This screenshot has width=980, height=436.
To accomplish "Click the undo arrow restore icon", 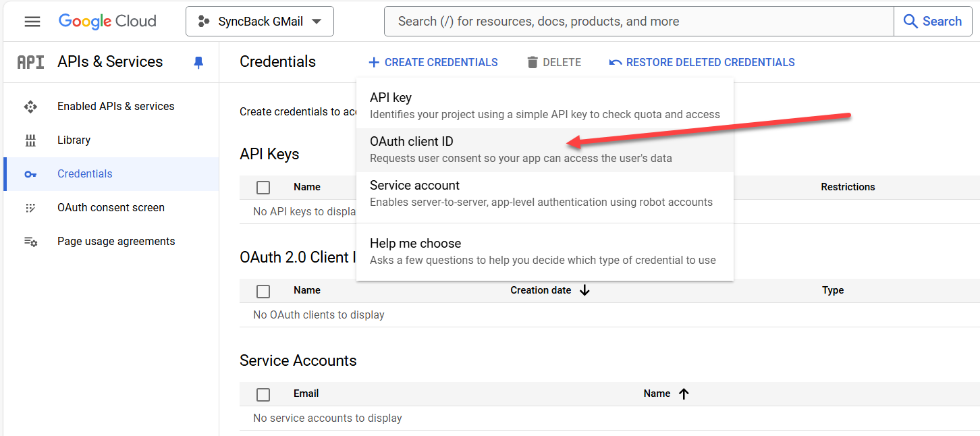I will [616, 63].
